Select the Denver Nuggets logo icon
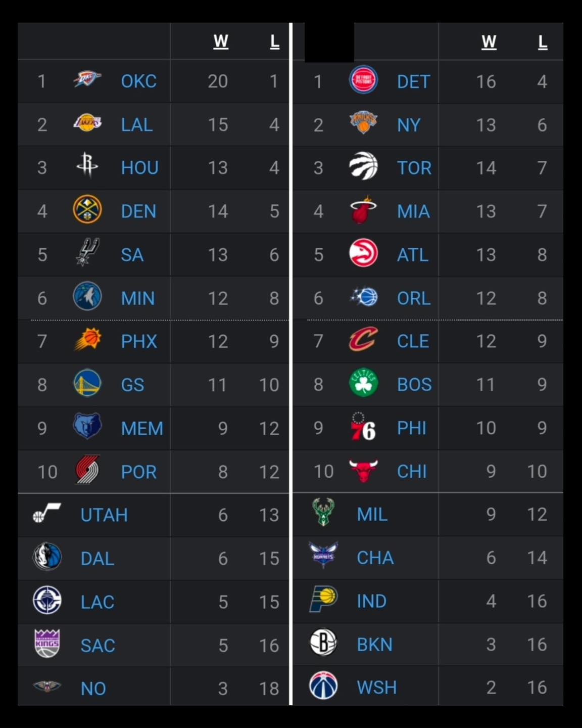Viewport: 582px width, 728px height. point(87,210)
